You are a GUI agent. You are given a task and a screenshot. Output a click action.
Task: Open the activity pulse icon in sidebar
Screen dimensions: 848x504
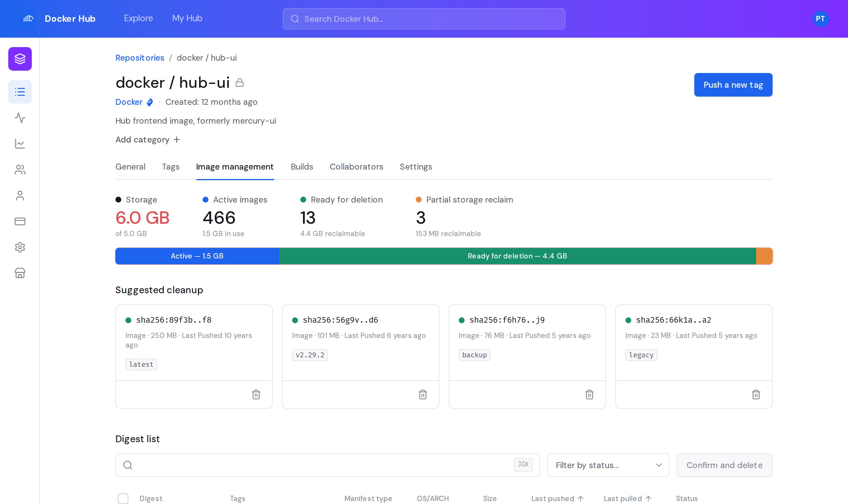pos(20,118)
